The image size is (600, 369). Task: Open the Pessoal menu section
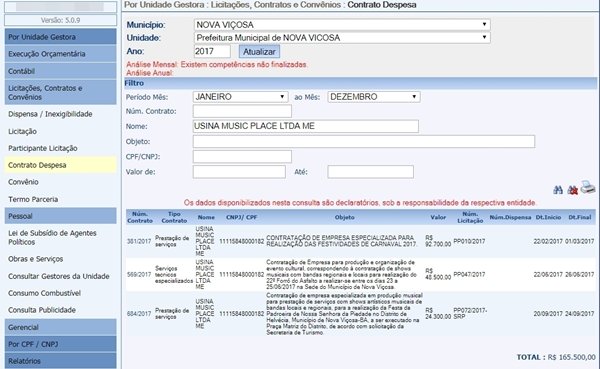click(60, 216)
